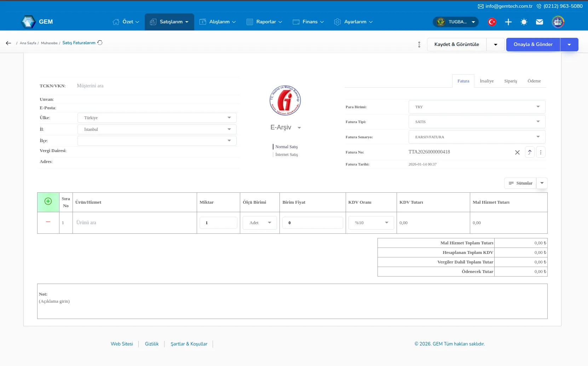This screenshot has height=366, width=588.
Task: Open the mail envelope icon
Action: point(540,22)
